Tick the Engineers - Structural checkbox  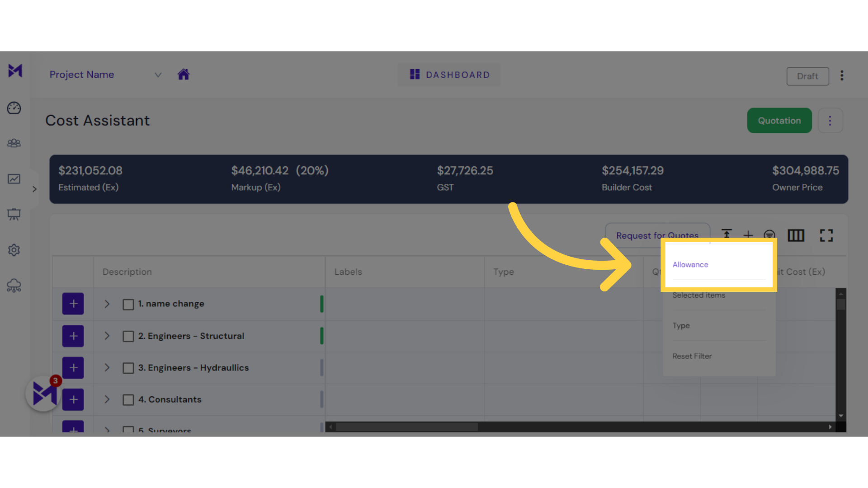pyautogui.click(x=128, y=336)
